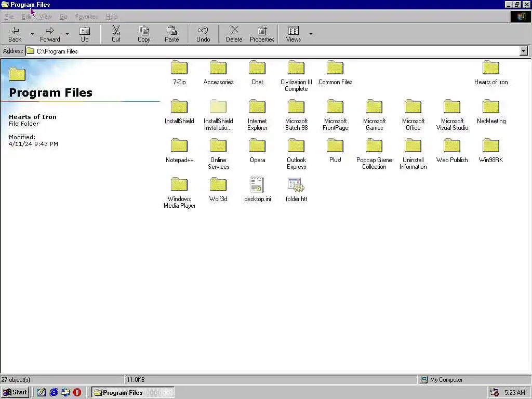Open the Go menu
Viewport: 532px width, 399px height.
tap(63, 17)
